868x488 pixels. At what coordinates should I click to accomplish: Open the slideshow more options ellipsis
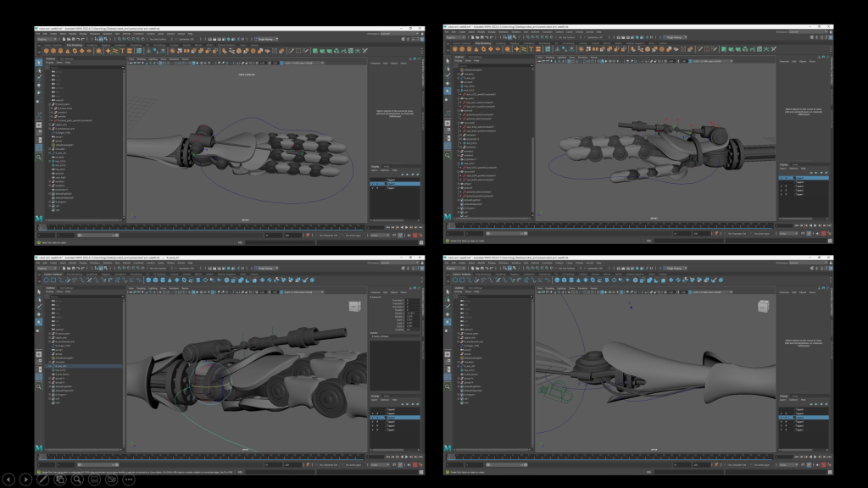pyautogui.click(x=129, y=480)
